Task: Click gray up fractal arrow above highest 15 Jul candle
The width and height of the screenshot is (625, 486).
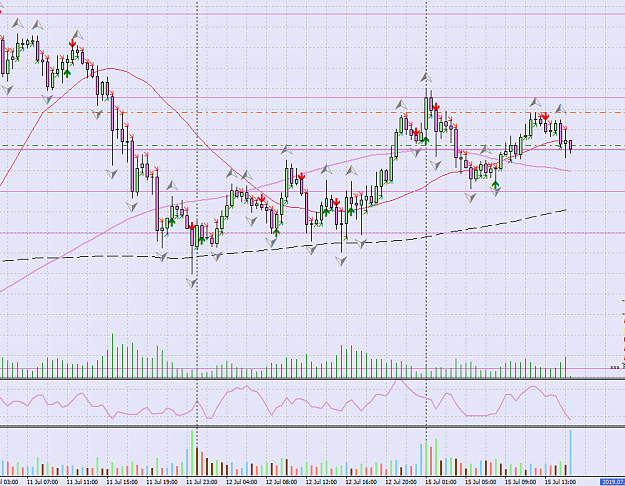Action: 426,78
